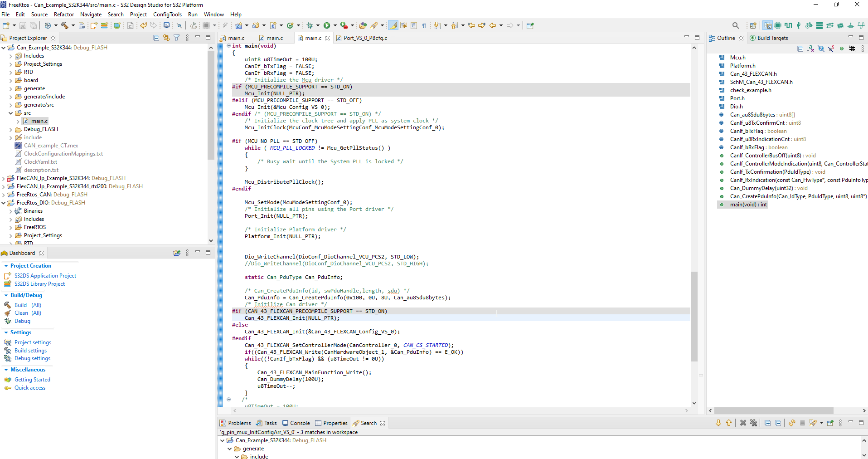The image size is (868, 459).
Task: Save the file with the Save icon
Action: [x=23, y=25]
